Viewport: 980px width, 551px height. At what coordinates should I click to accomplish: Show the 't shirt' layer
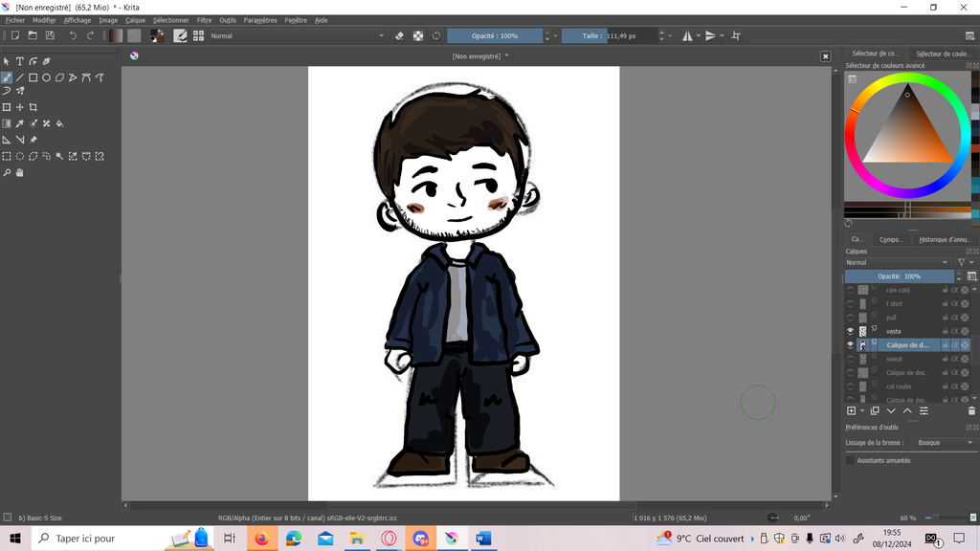point(850,304)
